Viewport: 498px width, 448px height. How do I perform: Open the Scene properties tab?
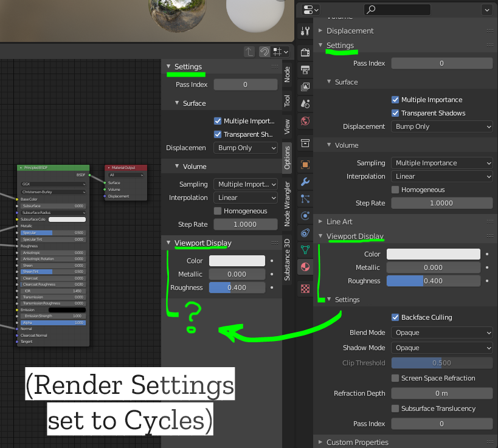tap(305, 104)
